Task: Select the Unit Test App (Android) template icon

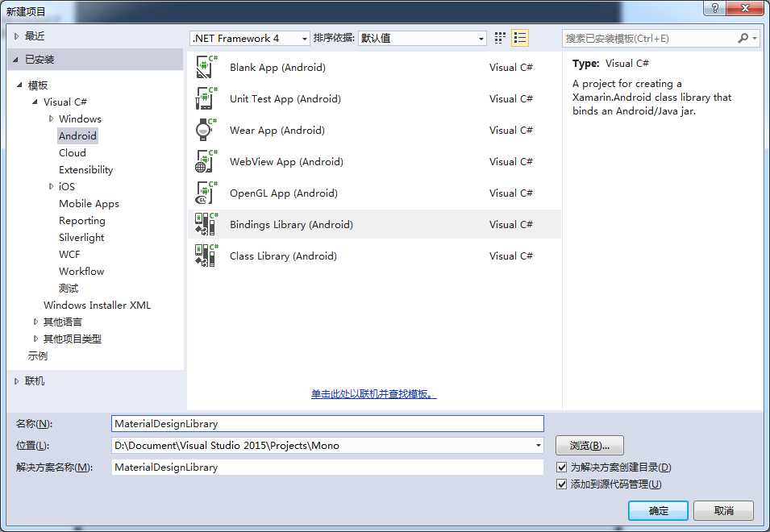Action: tap(206, 98)
